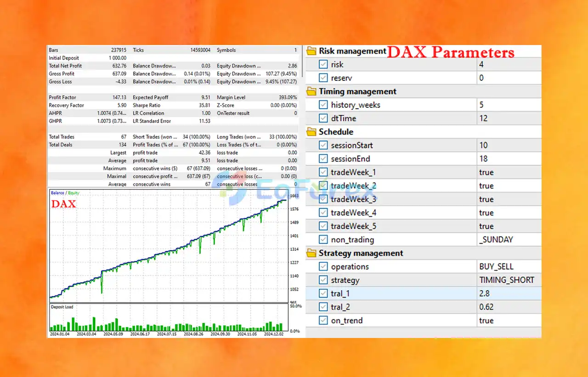Click the Equity legend label on chart
588x377 pixels.
[73, 193]
